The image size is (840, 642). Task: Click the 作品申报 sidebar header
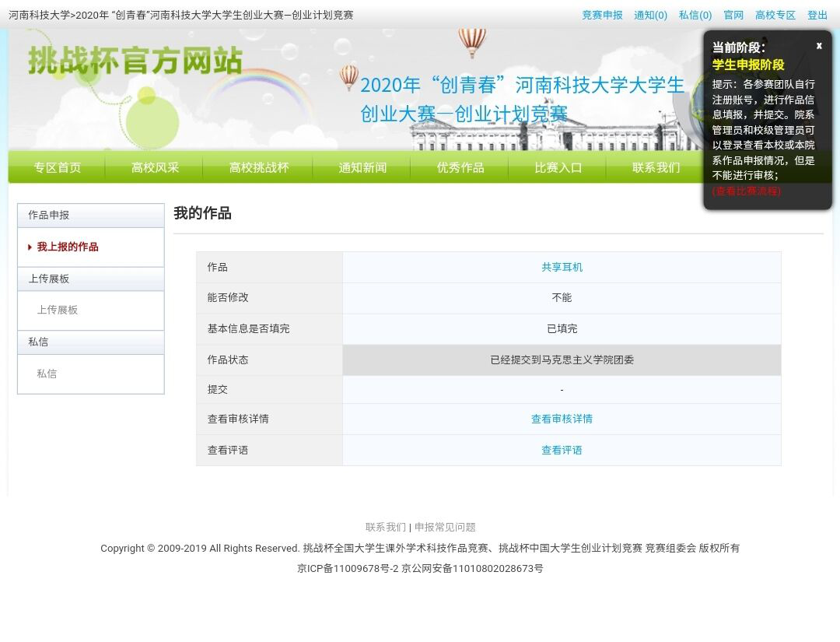pos(90,216)
